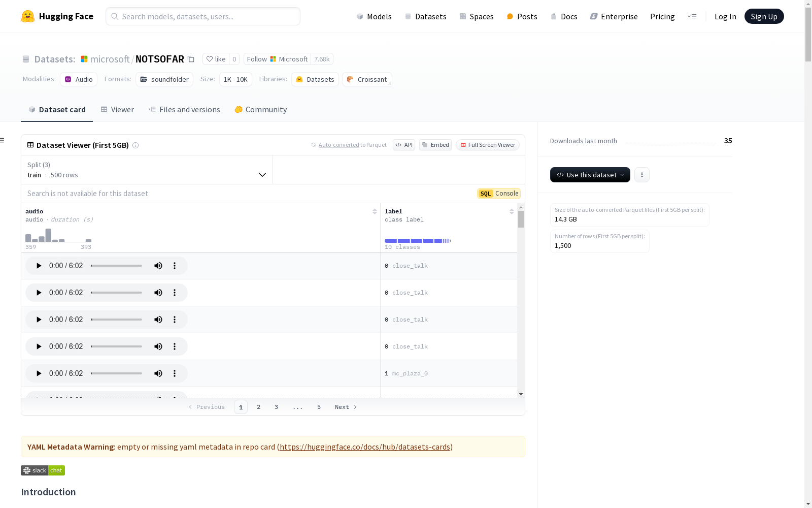The image size is (812, 508).
Task: Open Docs in top navigation
Action: (x=564, y=16)
